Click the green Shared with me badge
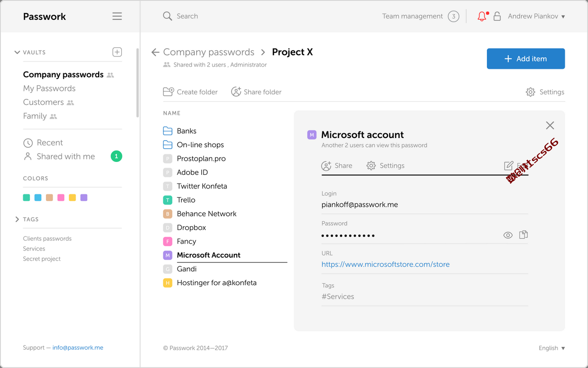Viewport: 588px width, 368px height. (116, 156)
